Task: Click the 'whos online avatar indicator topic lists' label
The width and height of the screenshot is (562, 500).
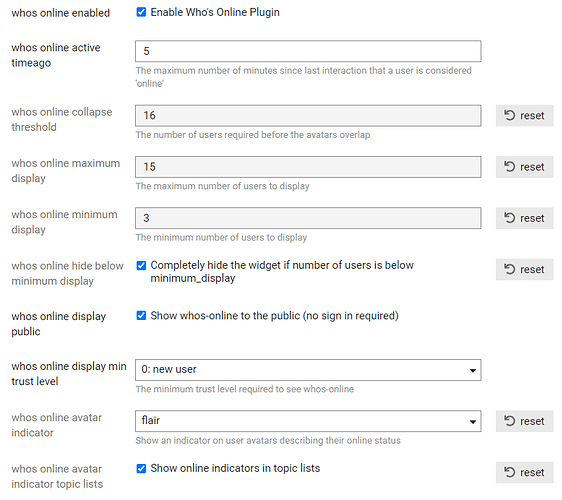Action: 57,476
